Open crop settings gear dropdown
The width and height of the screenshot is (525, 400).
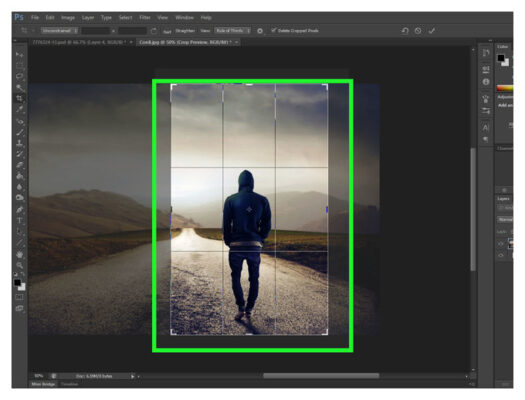260,31
